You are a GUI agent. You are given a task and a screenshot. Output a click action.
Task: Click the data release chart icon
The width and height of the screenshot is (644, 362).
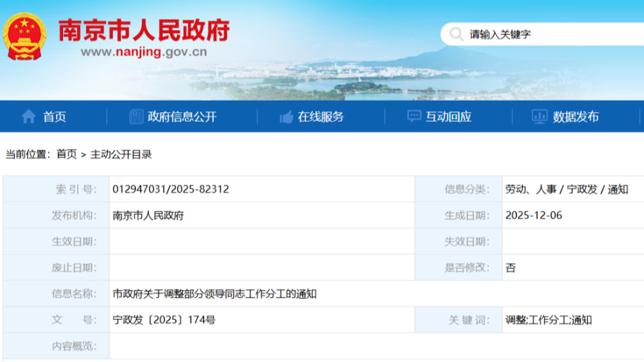click(x=539, y=117)
